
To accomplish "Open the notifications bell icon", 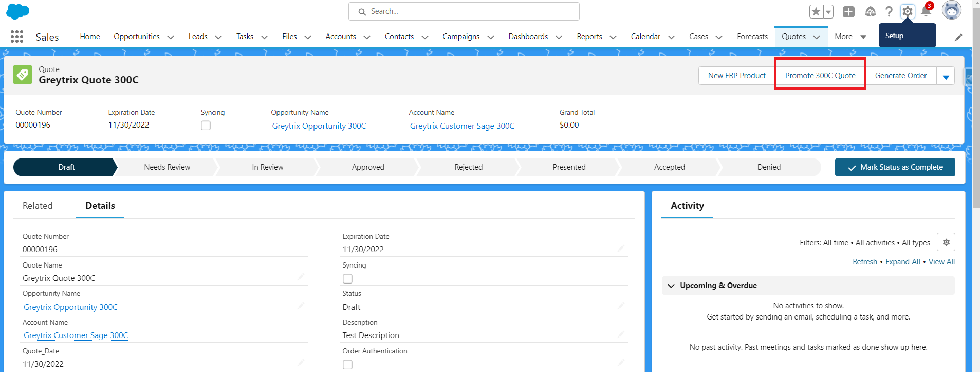I will (x=927, y=11).
